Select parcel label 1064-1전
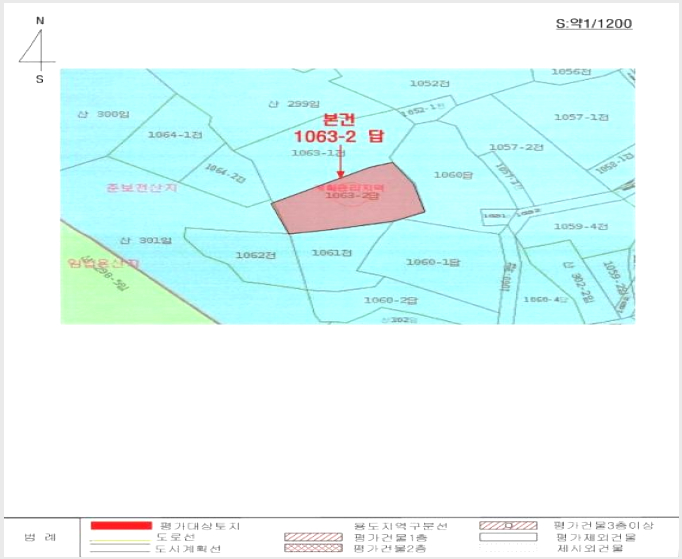The width and height of the screenshot is (682, 559). pyautogui.click(x=175, y=135)
